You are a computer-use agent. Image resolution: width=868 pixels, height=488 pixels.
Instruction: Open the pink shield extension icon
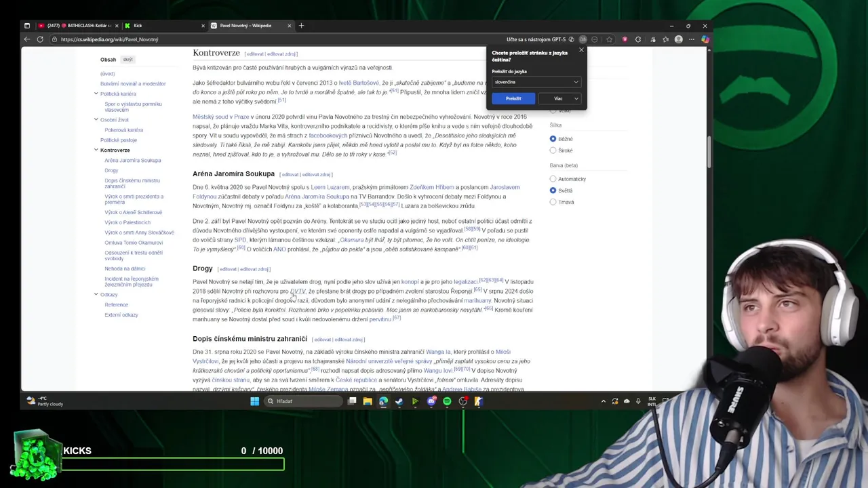point(625,39)
